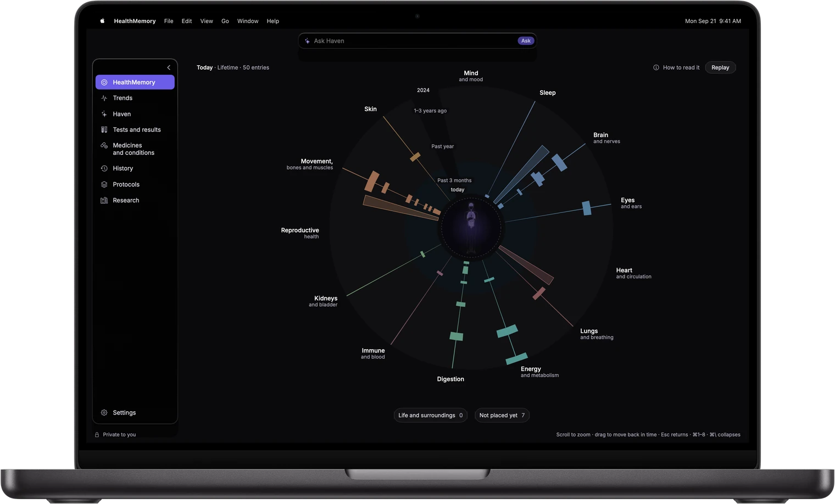
Task: Select the Eyes and ears axis label
Action: coord(631,203)
